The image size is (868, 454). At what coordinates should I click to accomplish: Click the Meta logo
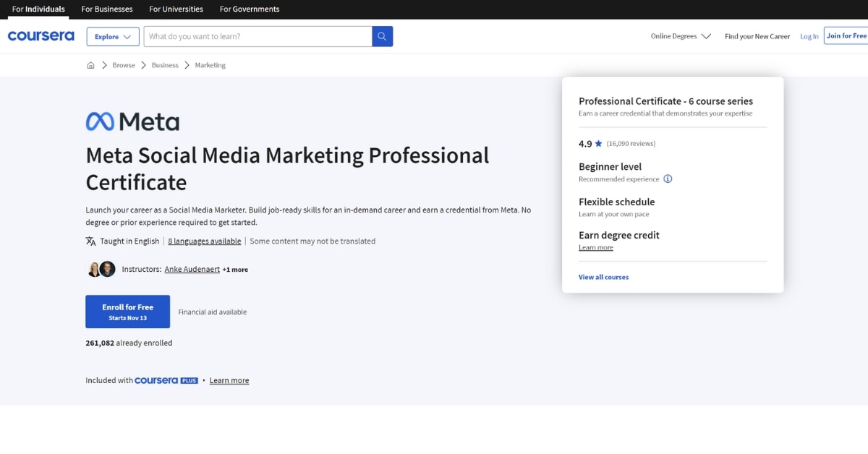click(132, 121)
